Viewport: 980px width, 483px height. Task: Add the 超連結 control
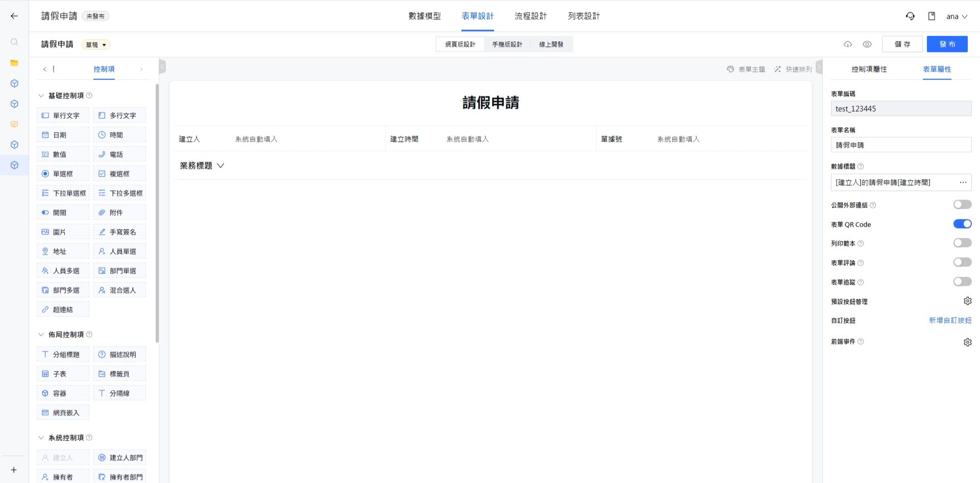[x=63, y=309]
